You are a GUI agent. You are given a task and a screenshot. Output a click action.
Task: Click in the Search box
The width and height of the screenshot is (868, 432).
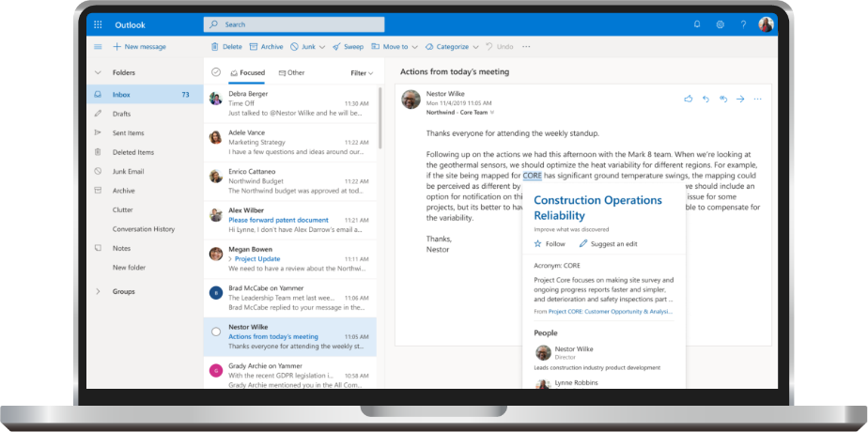pos(294,25)
